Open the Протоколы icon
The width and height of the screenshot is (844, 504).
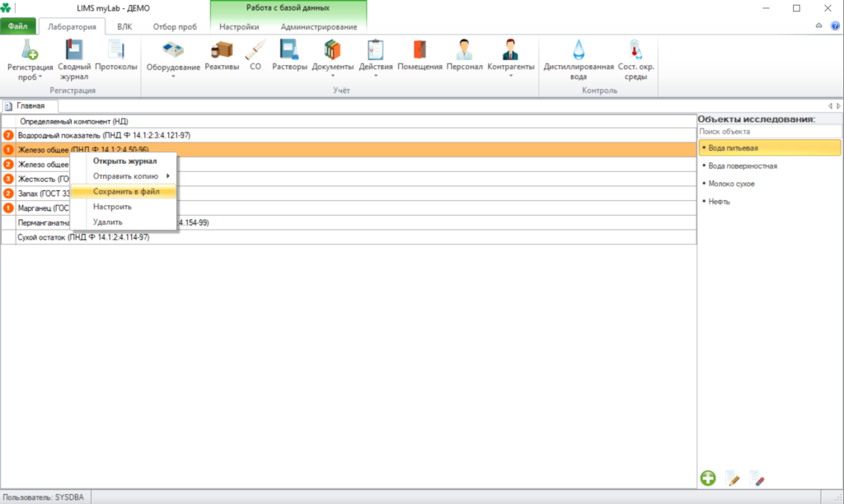tap(115, 55)
